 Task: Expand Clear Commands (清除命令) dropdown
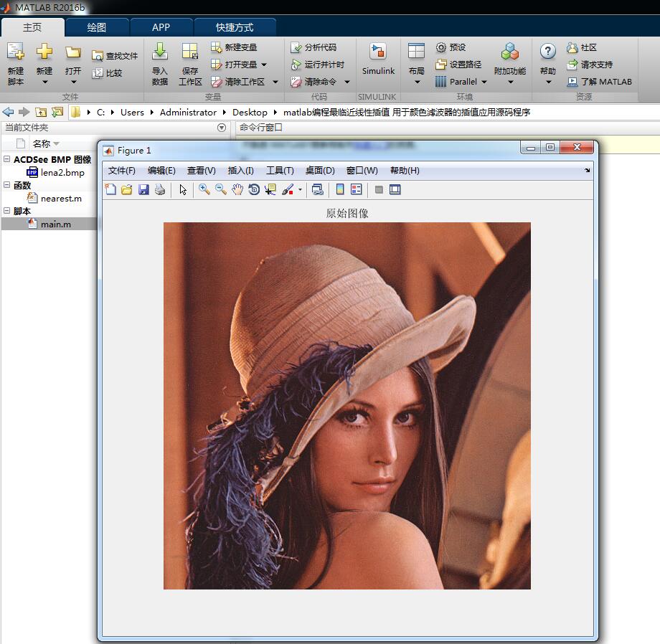[347, 82]
